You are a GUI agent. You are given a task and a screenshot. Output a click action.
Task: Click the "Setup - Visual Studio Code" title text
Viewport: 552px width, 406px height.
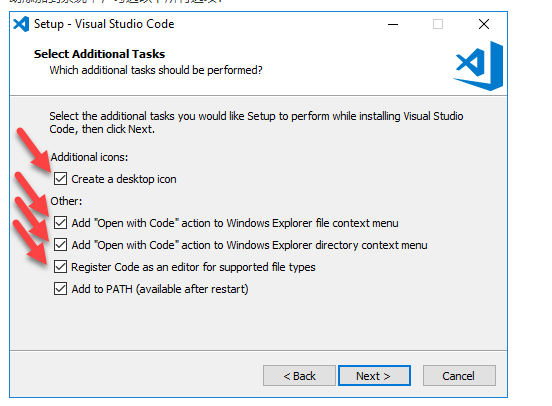104,24
